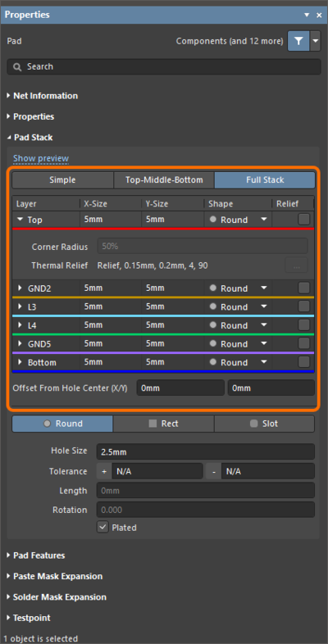The width and height of the screenshot is (328, 644).
Task: Expand the L3 layer row
Action: pyautogui.click(x=20, y=306)
